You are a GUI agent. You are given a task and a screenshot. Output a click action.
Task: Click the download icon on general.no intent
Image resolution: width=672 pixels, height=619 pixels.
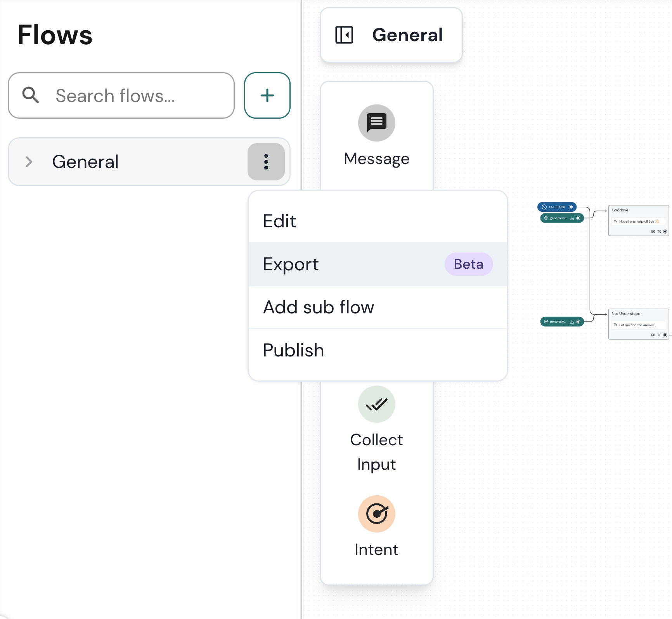[572, 218]
